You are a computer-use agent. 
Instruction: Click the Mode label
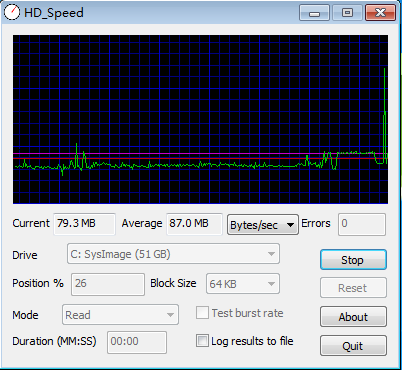(x=25, y=315)
